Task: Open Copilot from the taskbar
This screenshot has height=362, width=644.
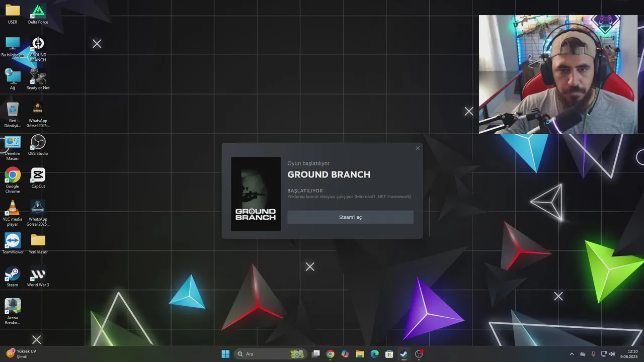Action: click(345, 354)
